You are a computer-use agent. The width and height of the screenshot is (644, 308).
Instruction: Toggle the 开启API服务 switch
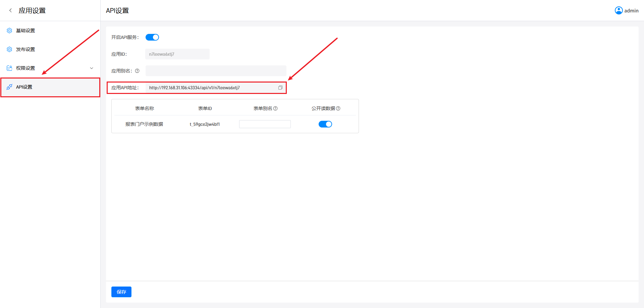pyautogui.click(x=152, y=37)
